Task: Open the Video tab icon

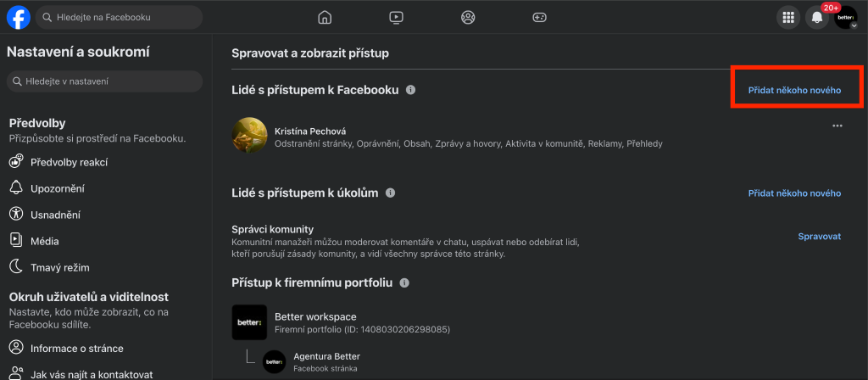Action: pos(396,18)
